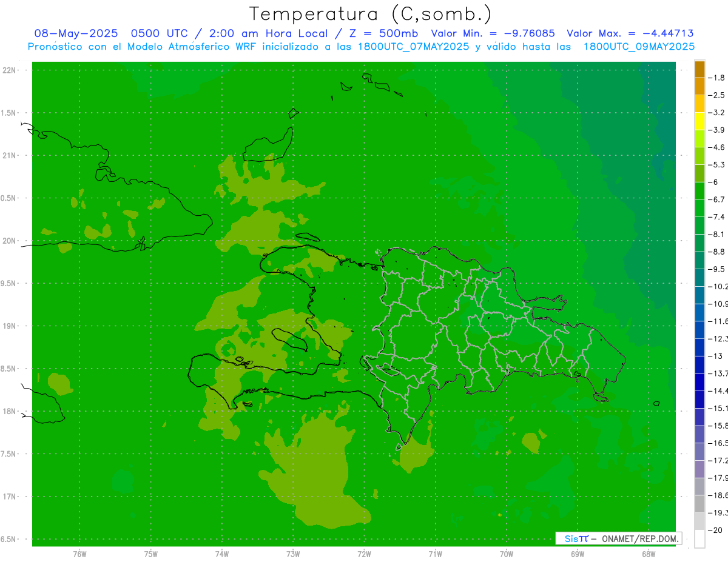Screen dimensions: 728x562
Task: Click the green swatch between -6 and -6.7
Action: pyautogui.click(x=699, y=191)
